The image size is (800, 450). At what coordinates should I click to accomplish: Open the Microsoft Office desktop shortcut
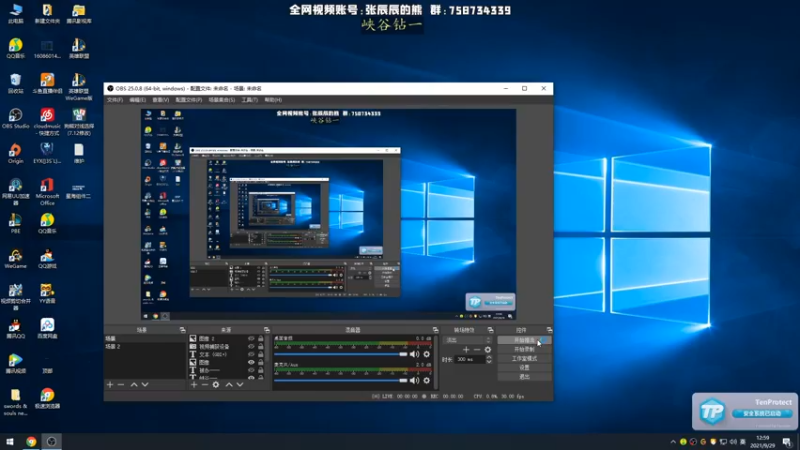47,191
